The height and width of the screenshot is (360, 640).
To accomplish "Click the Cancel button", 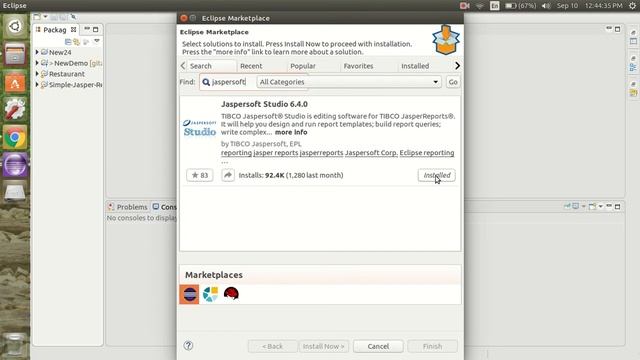I will coord(378,346).
